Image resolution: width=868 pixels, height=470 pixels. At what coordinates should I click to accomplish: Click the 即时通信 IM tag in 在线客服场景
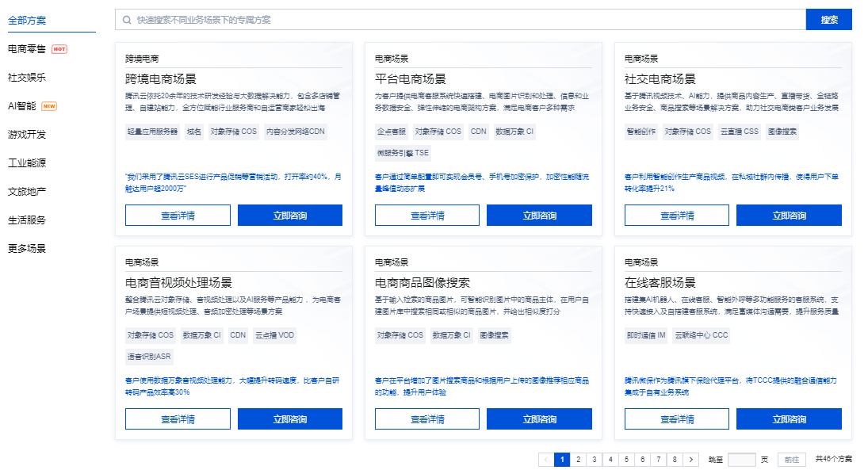click(646, 334)
